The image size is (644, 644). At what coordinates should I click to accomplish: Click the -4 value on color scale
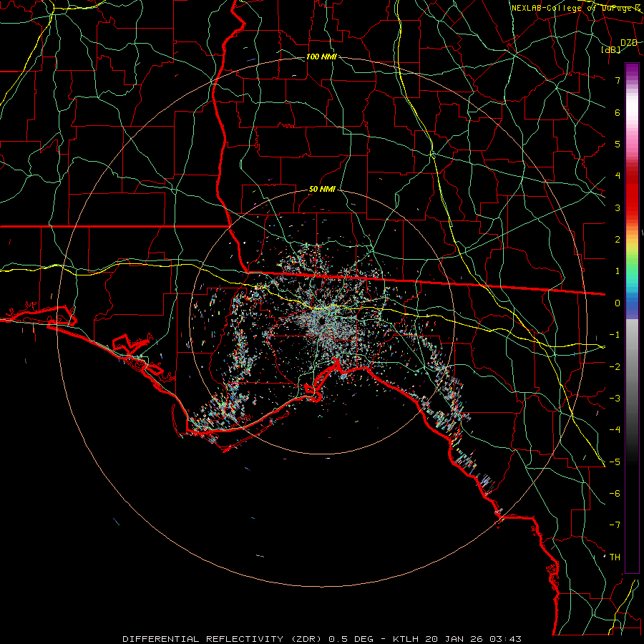[615, 429]
